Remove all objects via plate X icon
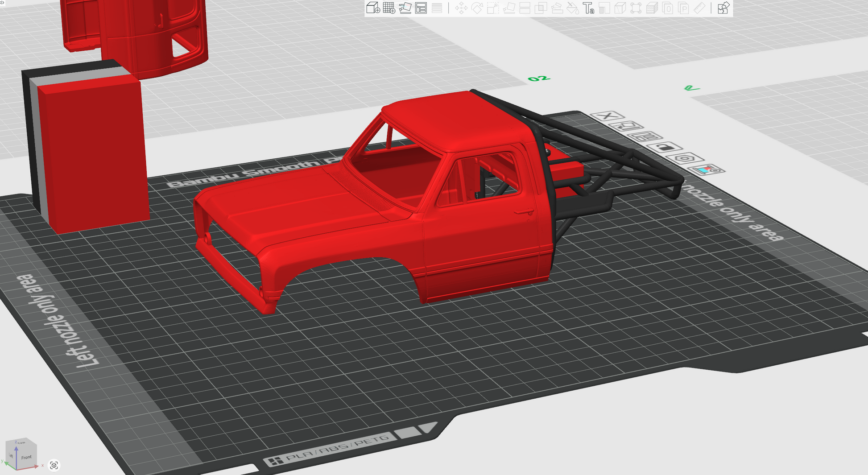This screenshot has width=868, height=475. (x=607, y=116)
